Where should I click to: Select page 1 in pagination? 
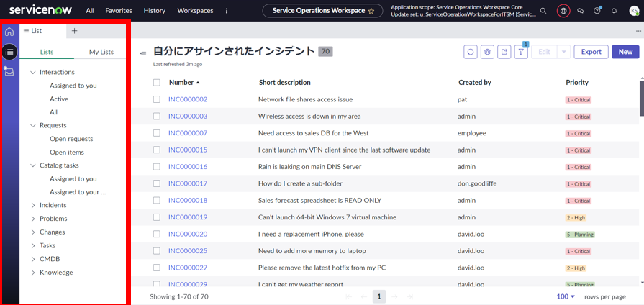point(379,297)
